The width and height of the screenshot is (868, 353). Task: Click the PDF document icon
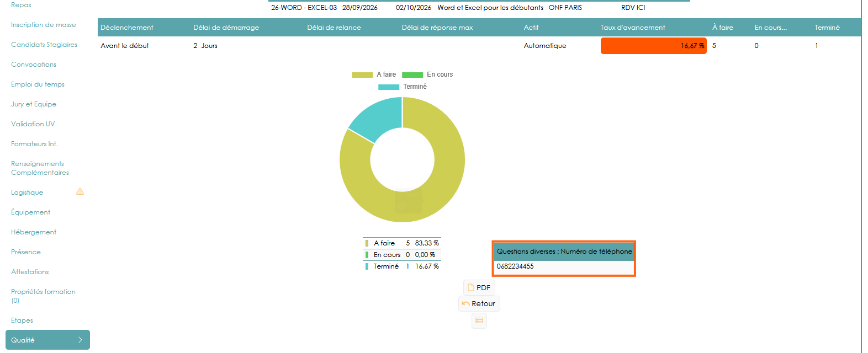click(471, 287)
